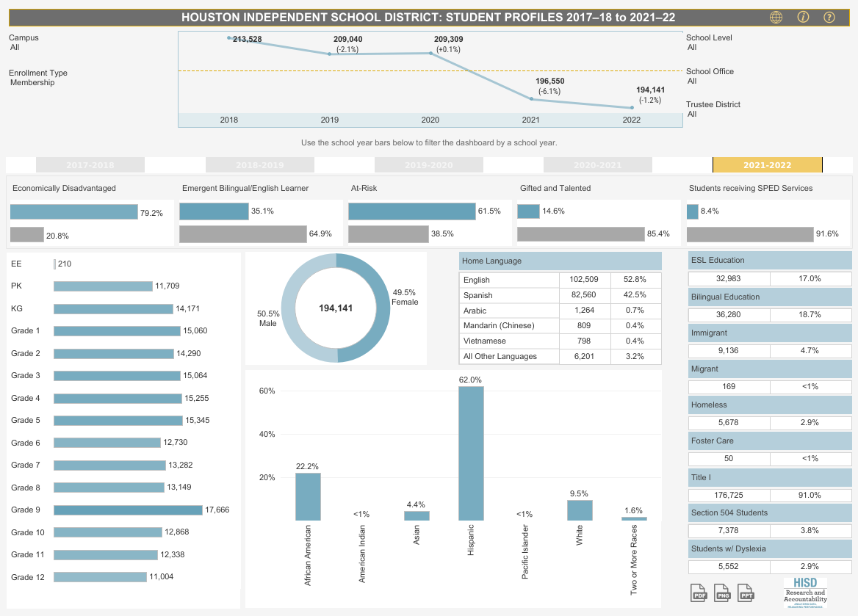Click the 2018 enrollment point 213,528
The width and height of the screenshot is (858, 616).
point(229,37)
